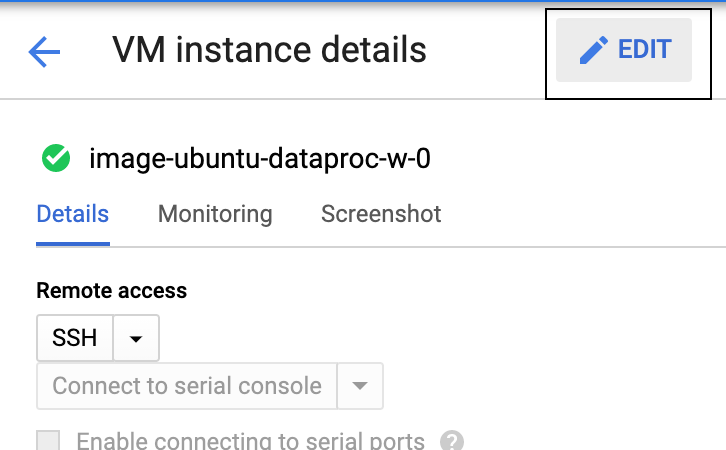Click the blue loading bar at top
This screenshot has height=450, width=726.
click(363, 1)
